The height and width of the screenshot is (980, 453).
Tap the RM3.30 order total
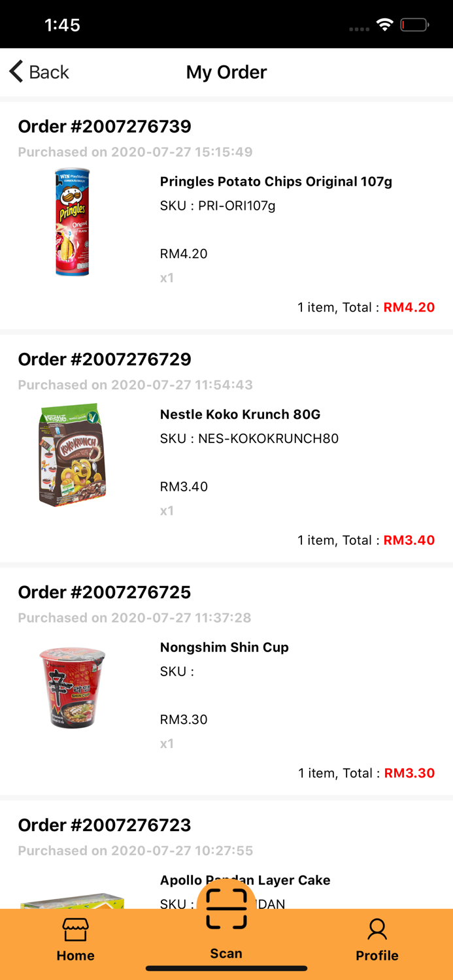click(x=409, y=773)
